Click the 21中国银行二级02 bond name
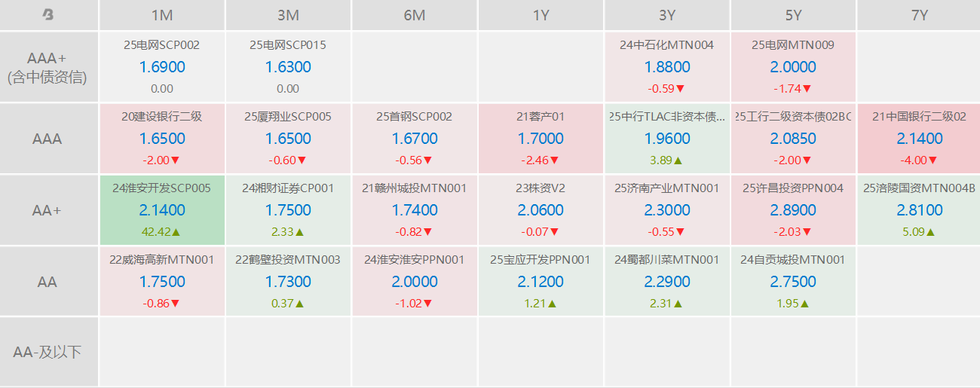The width and height of the screenshot is (980, 388). tap(918, 117)
